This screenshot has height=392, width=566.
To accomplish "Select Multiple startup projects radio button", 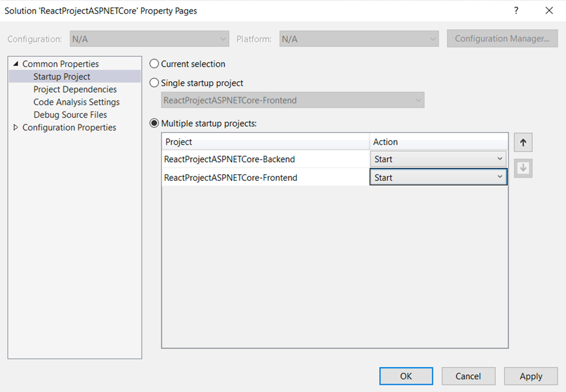I will (155, 123).
